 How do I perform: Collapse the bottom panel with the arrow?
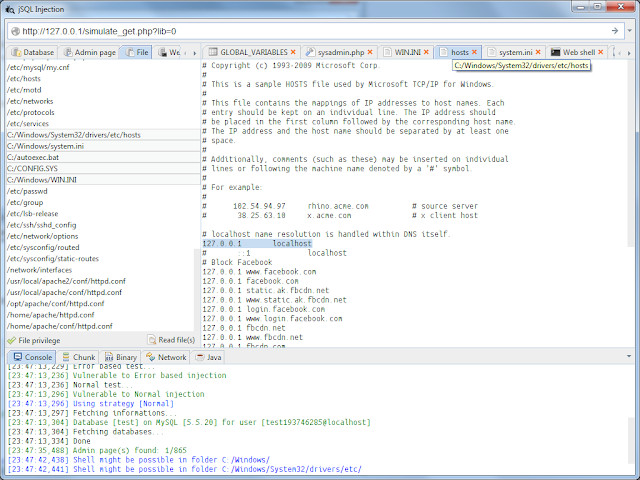[629, 357]
